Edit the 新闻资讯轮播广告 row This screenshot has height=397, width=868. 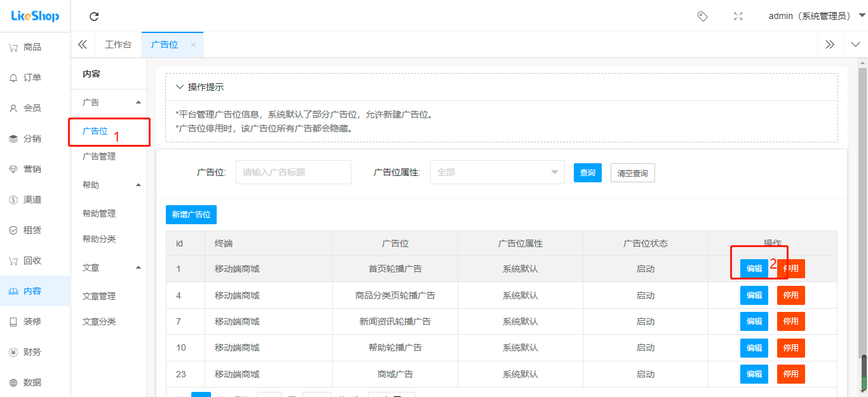click(x=754, y=321)
